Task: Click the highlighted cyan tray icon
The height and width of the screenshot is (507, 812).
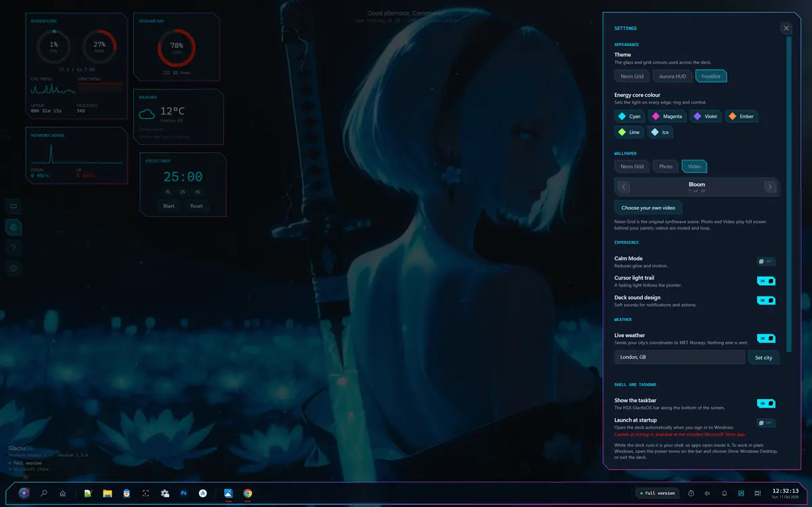Action: 741,493
